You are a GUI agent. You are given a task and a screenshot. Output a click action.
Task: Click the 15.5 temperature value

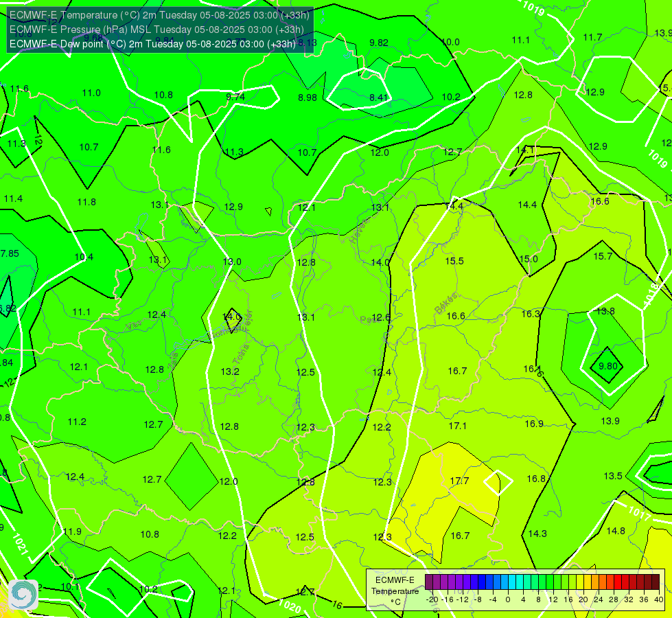click(x=454, y=261)
